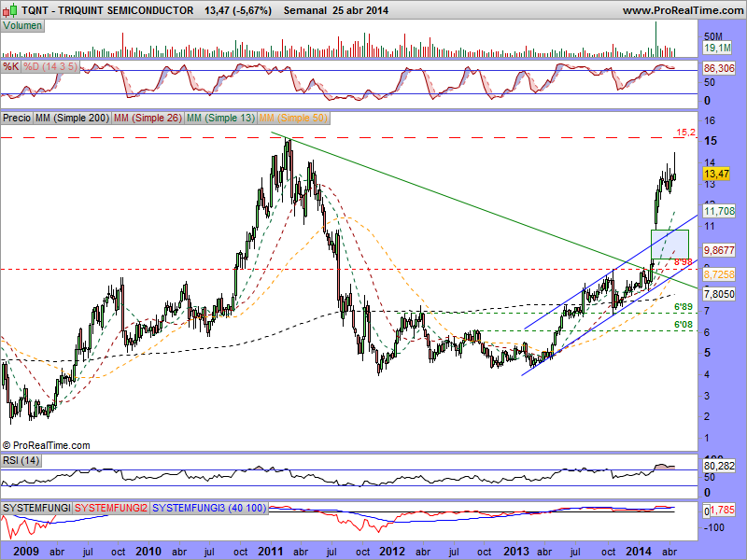
Task: Click the candlestick chart icon beside TQNT
Action: [x=10, y=9]
